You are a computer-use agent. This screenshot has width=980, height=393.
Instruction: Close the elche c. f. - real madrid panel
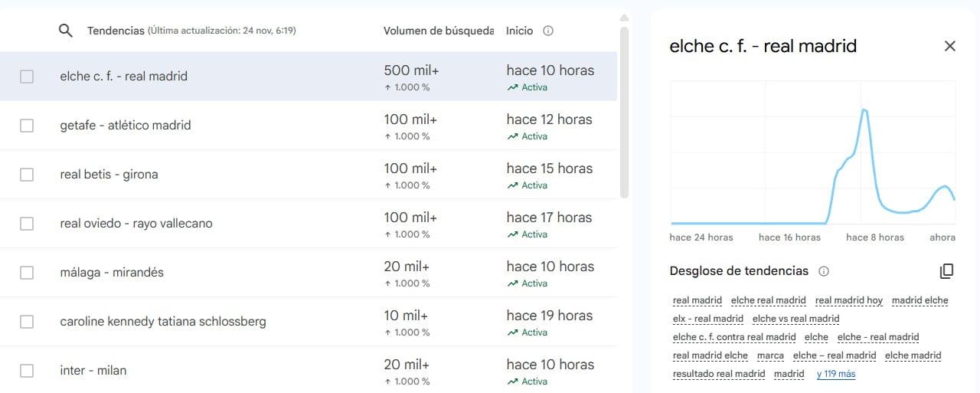(x=950, y=46)
